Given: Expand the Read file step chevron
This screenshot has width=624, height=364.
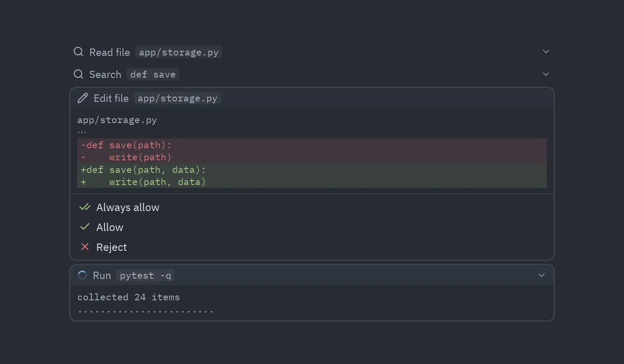Looking at the screenshot, I should tap(546, 52).
